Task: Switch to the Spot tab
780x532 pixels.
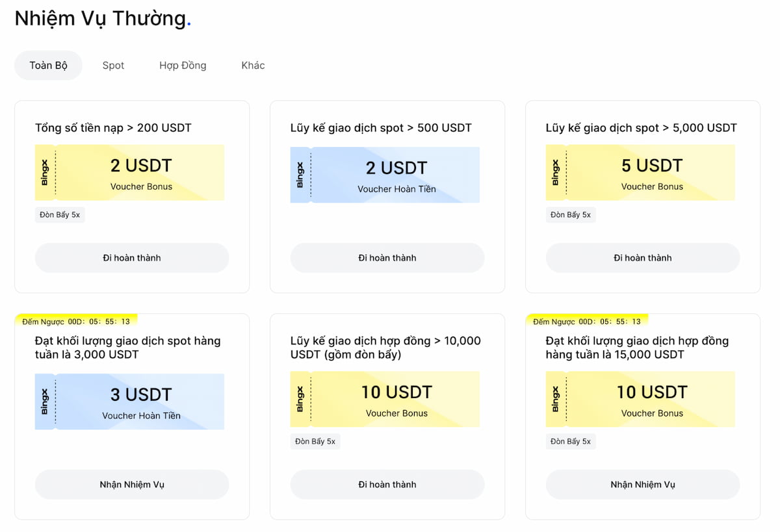Action: (x=113, y=66)
